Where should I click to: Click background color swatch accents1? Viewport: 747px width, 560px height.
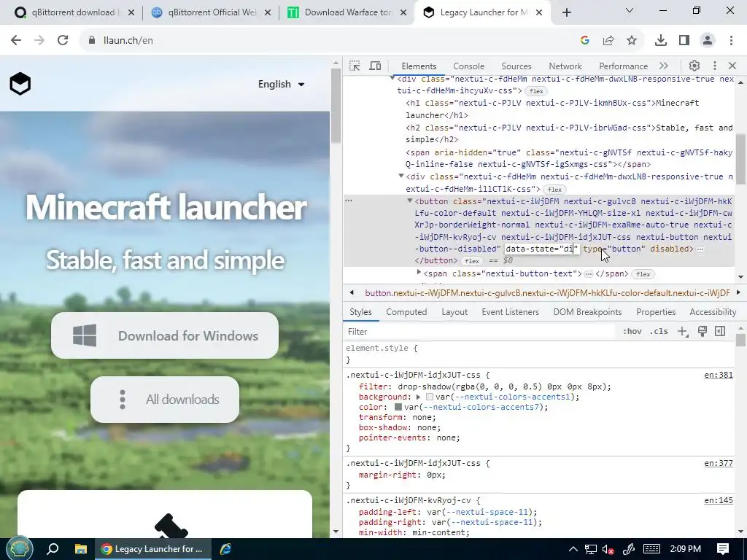(430, 397)
